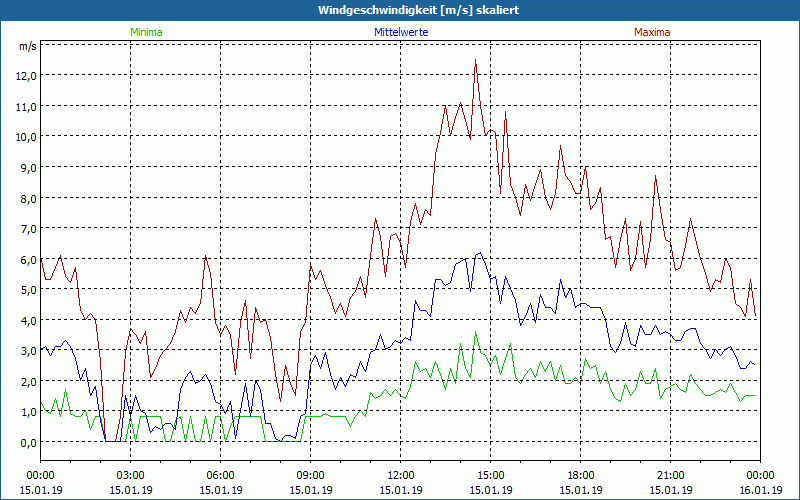Click the blue Mittelwerte peak near 15:00
This screenshot has width=800, height=500.
click(x=480, y=253)
